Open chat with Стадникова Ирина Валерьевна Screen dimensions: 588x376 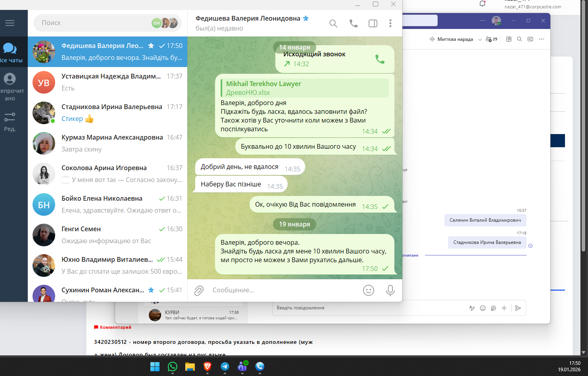[x=108, y=113]
